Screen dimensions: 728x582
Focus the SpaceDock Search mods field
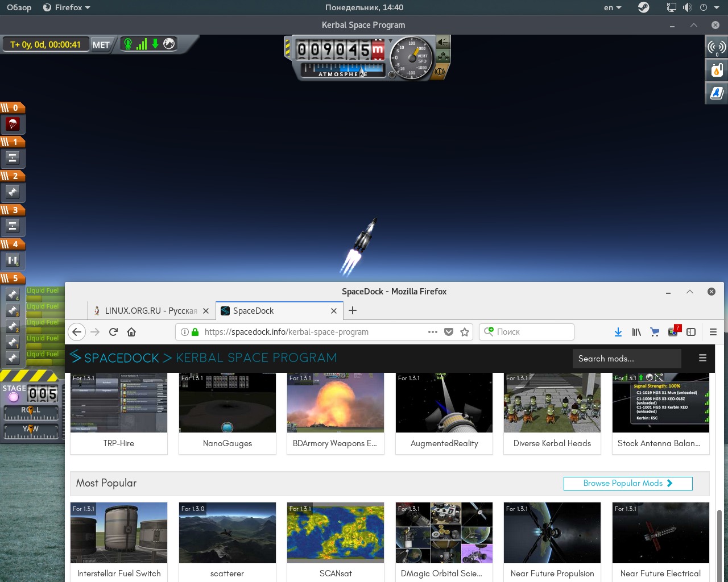pyautogui.click(x=627, y=359)
